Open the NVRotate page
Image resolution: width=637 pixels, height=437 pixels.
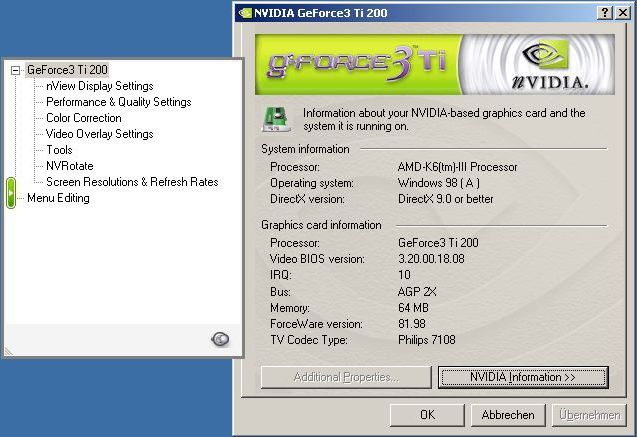[x=70, y=166]
